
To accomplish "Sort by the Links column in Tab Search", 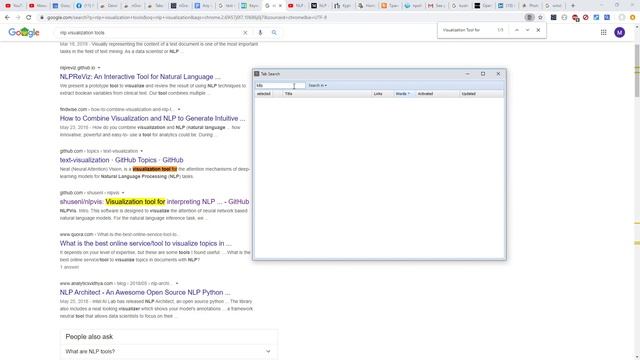I will 382,94.
